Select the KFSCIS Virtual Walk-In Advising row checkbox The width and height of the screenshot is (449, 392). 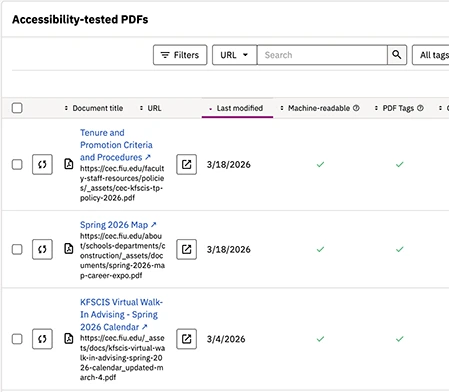(17, 339)
